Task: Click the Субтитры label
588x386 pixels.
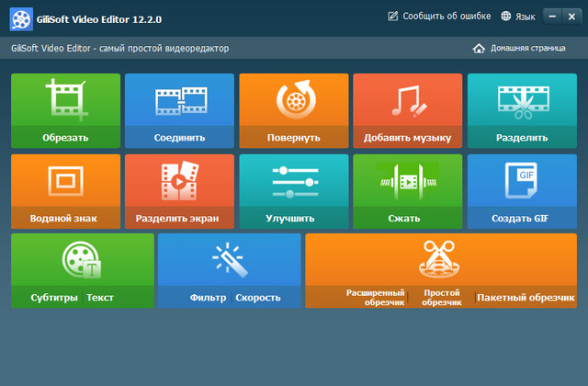Action: click(x=48, y=298)
